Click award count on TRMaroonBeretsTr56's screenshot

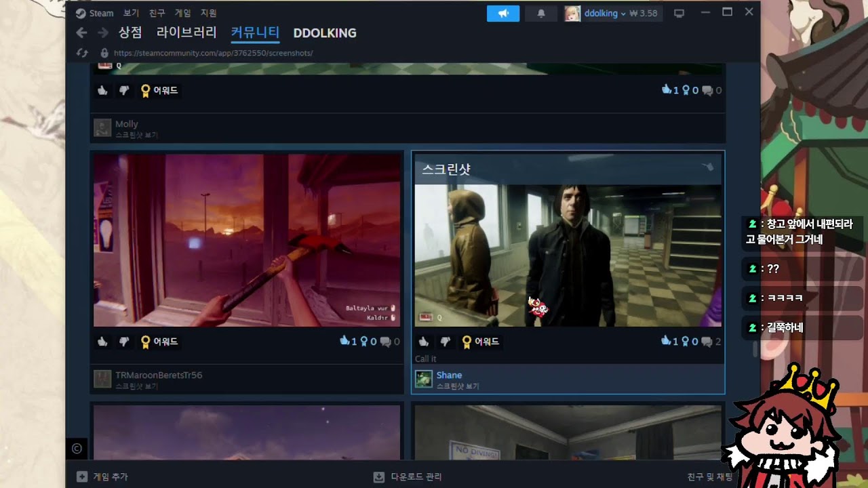368,342
